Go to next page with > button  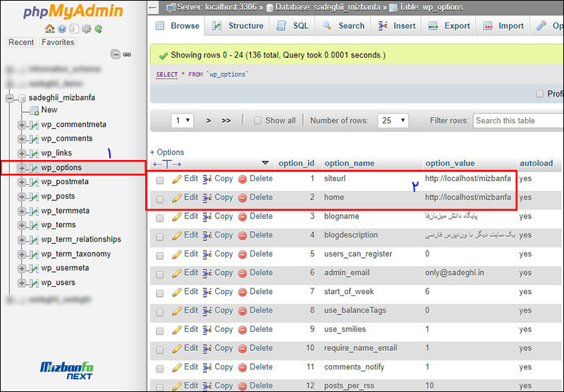pos(208,121)
